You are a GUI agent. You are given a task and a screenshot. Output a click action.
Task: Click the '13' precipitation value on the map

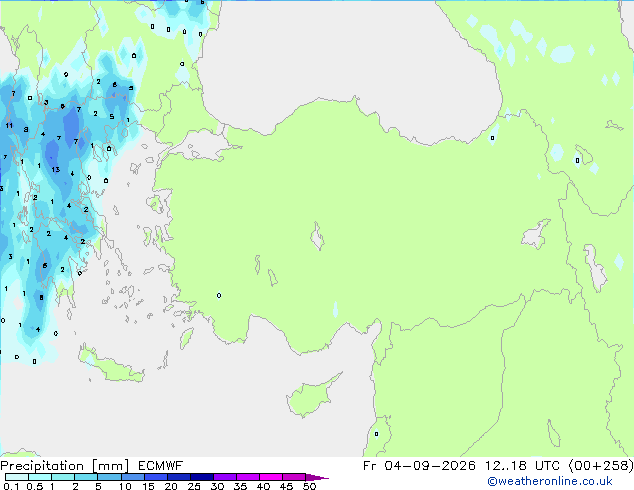[x=56, y=169]
